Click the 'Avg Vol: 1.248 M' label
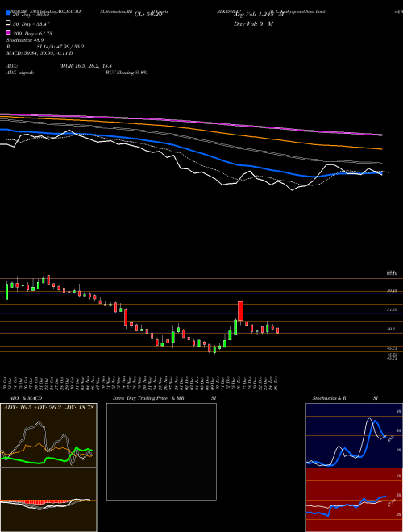Screen dimensions: 403x532 click(x=259, y=15)
